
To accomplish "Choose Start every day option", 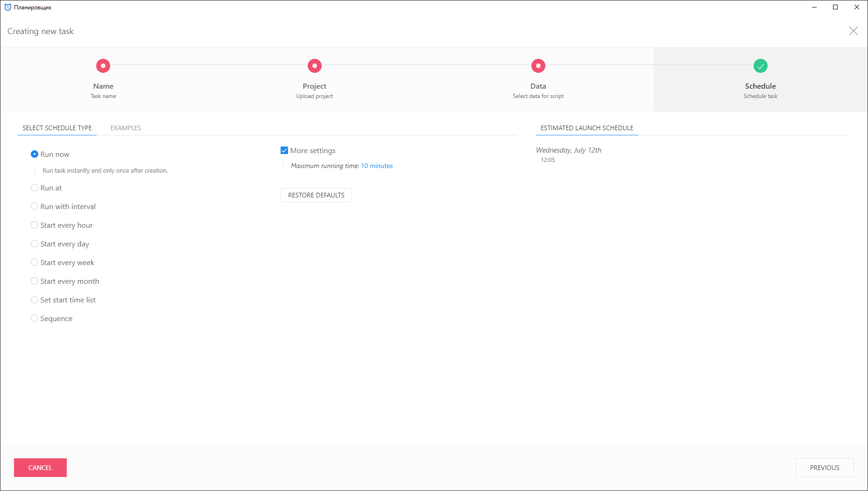I will (x=35, y=244).
